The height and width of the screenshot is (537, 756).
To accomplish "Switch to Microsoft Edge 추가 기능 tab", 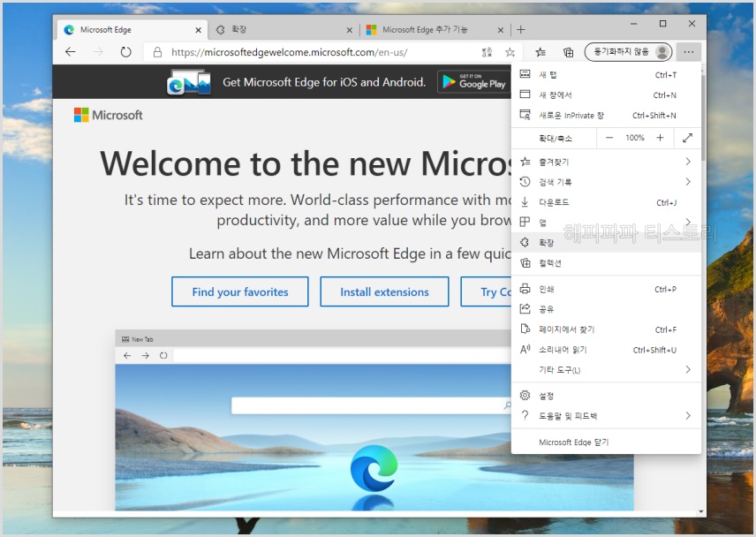I will [x=435, y=30].
